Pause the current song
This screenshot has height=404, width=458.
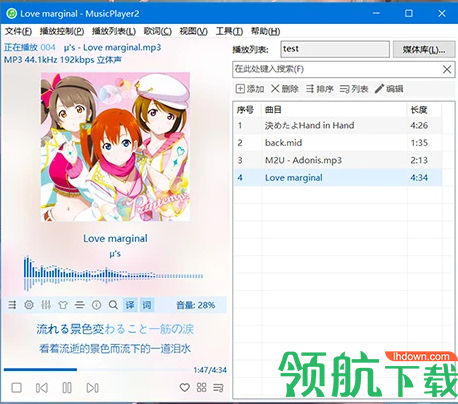(x=67, y=388)
